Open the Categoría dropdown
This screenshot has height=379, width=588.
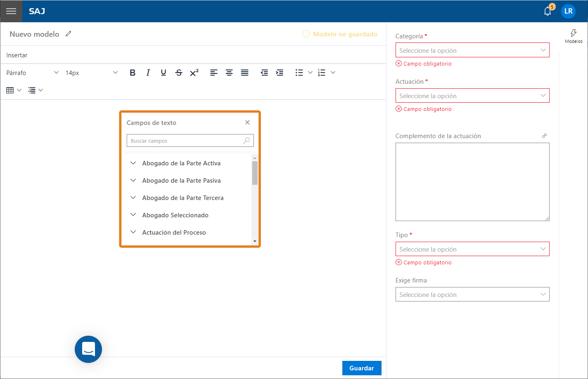[472, 50]
